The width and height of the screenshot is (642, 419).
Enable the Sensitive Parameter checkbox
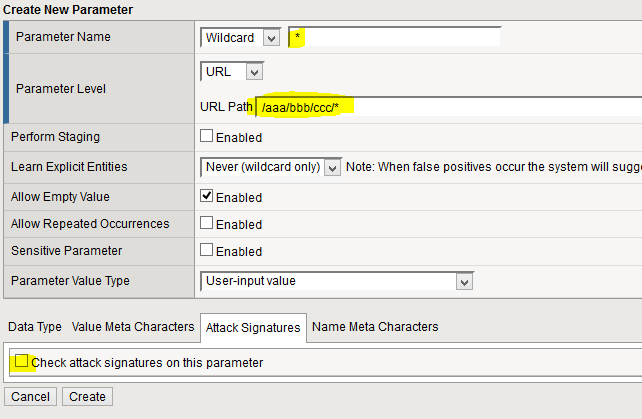click(x=207, y=251)
